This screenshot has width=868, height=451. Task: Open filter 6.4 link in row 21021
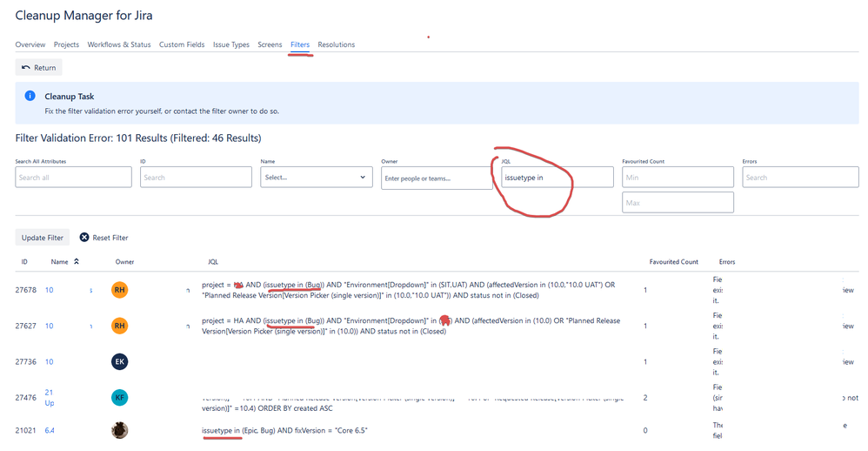coord(50,430)
